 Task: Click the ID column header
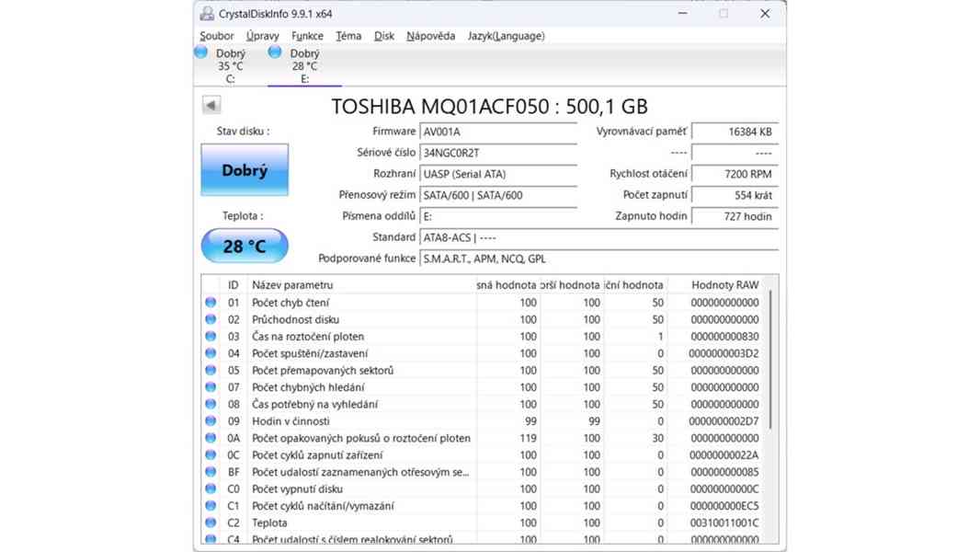[x=234, y=284]
